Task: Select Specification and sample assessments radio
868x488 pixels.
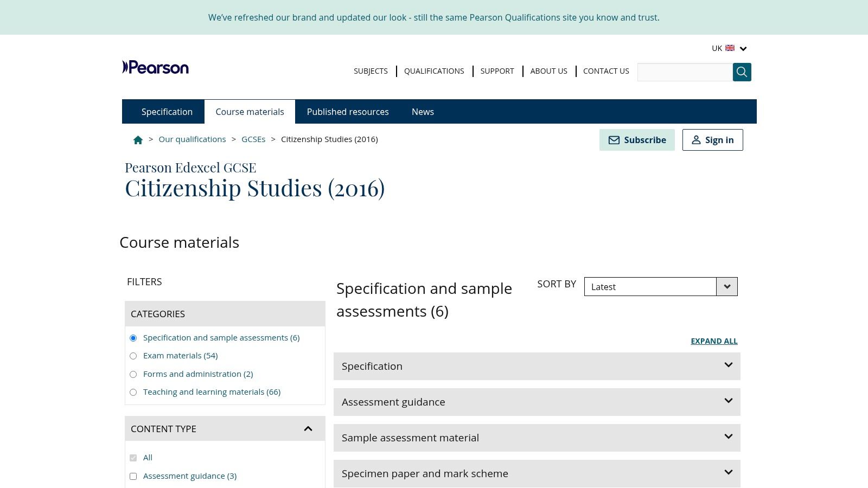Action: point(133,338)
